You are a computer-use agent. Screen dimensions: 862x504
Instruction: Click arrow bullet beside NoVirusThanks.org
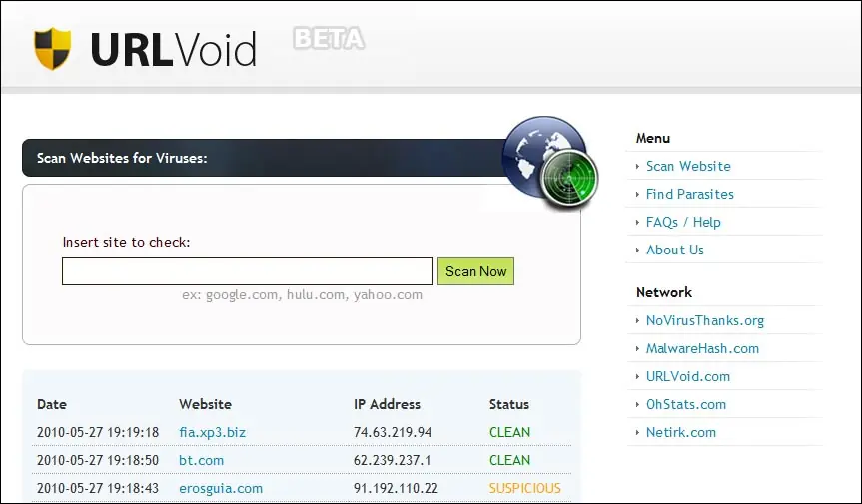click(637, 320)
